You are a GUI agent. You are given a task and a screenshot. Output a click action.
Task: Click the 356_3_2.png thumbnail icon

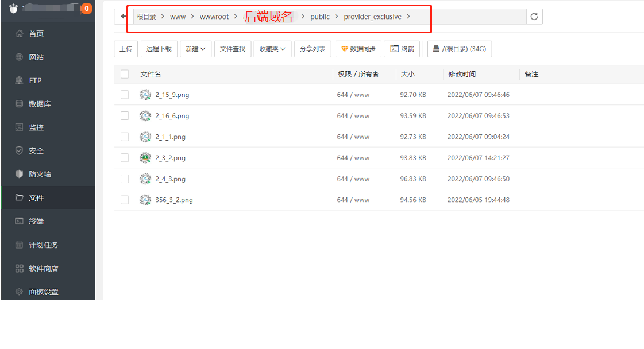click(x=145, y=200)
